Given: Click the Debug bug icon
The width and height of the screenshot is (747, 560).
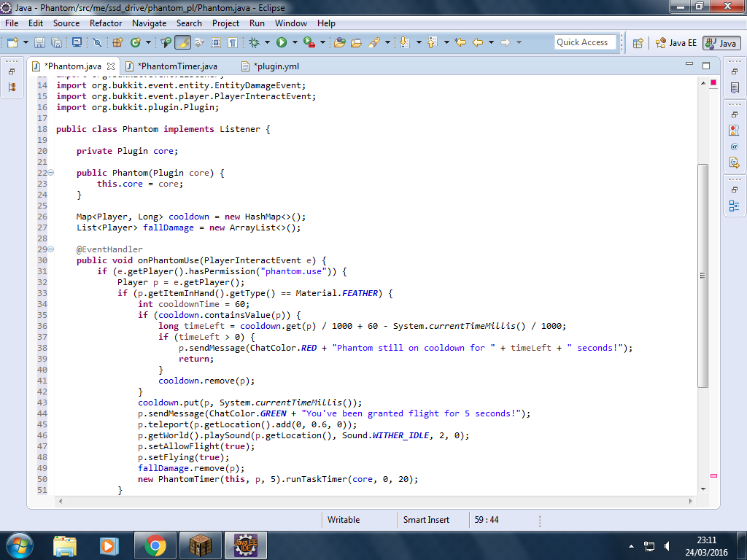Looking at the screenshot, I should (x=255, y=42).
